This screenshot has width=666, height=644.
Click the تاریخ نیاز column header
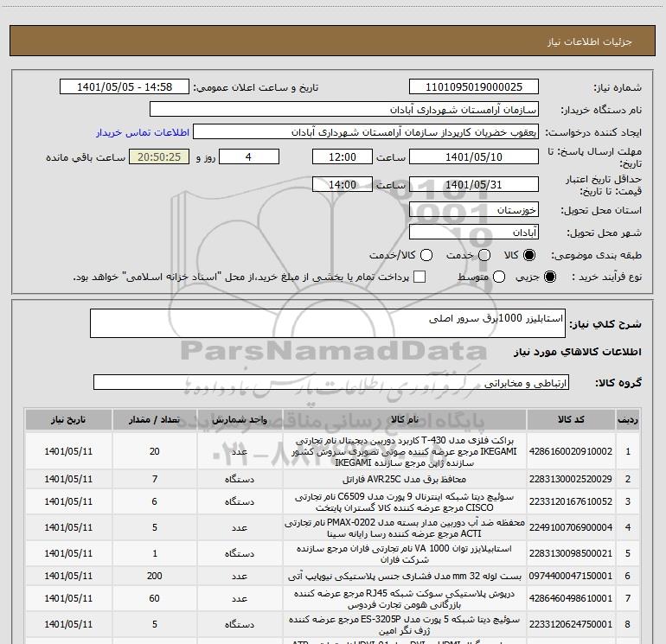click(68, 419)
